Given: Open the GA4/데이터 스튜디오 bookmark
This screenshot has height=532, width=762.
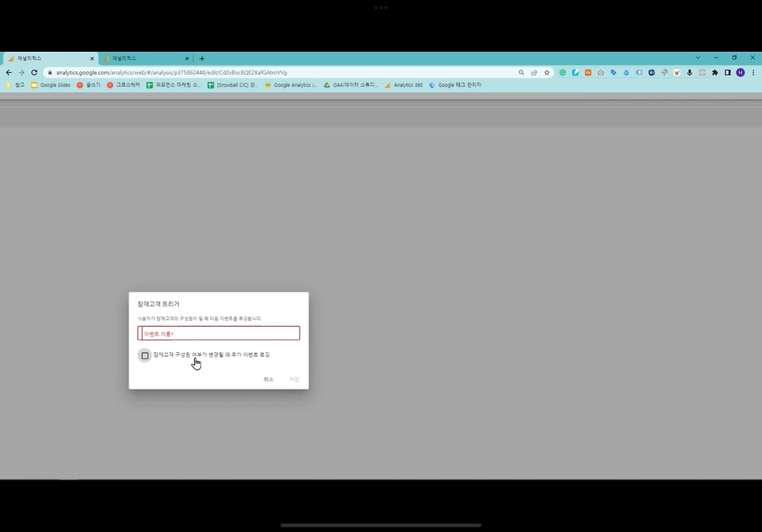Looking at the screenshot, I should pos(351,85).
